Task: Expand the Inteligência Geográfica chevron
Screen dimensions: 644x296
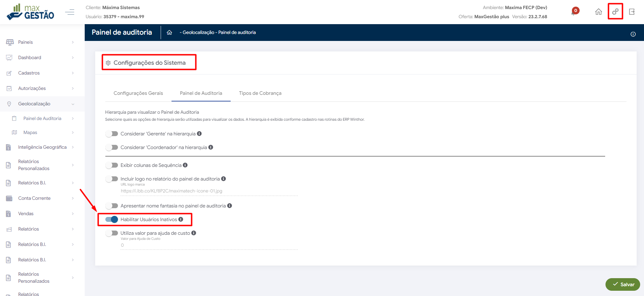Action: [73, 147]
